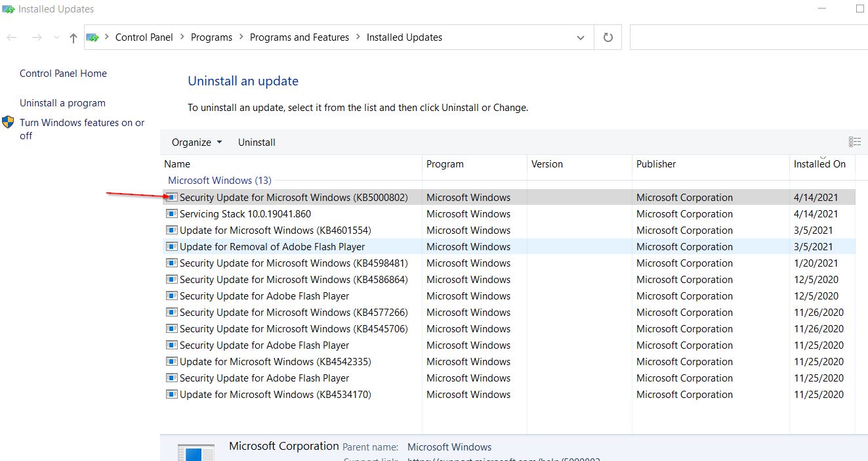Refresh the Installed Updates list

(608, 37)
